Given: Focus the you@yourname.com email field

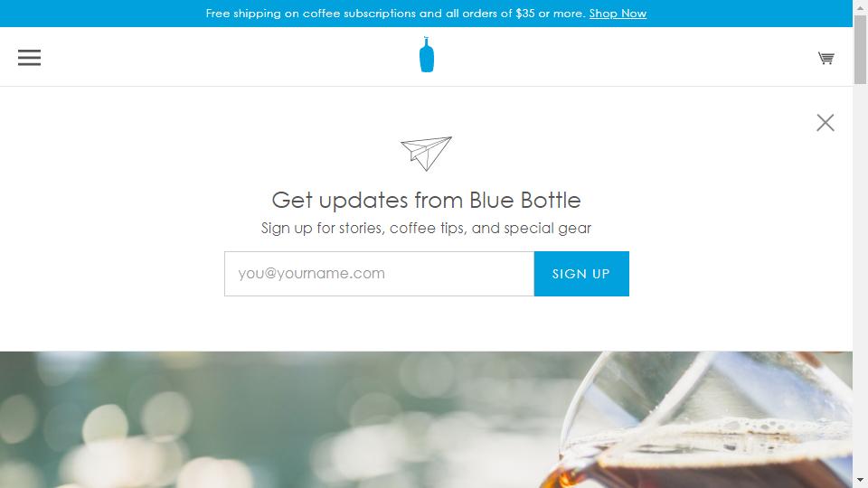Looking at the screenshot, I should tap(379, 274).
